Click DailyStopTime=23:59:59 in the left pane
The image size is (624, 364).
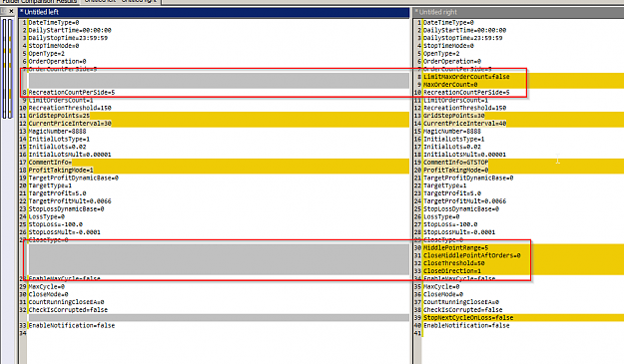pos(68,38)
